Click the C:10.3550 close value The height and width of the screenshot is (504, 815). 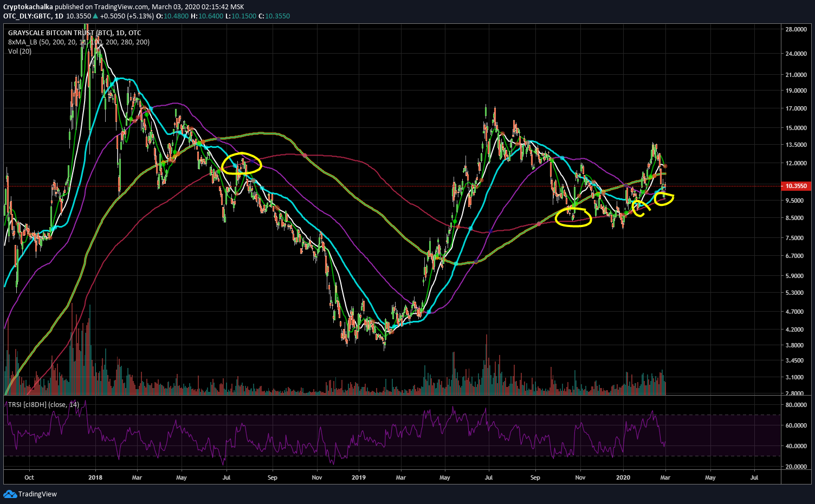(x=274, y=16)
